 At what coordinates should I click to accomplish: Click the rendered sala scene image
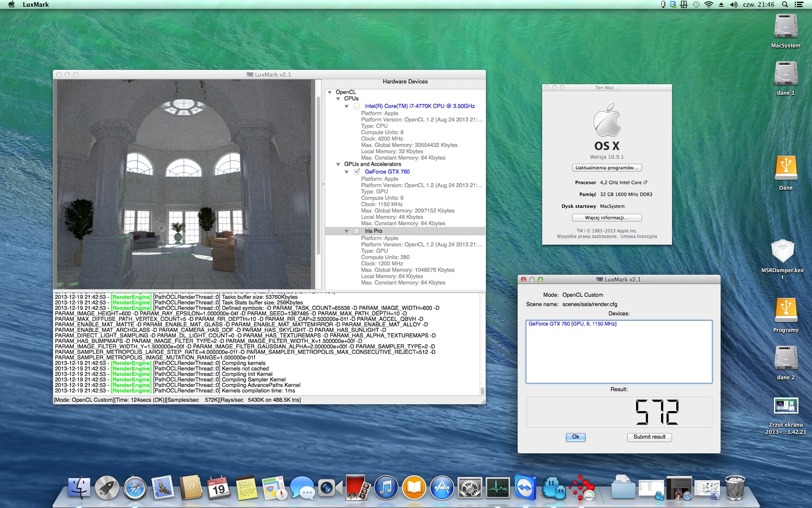[184, 185]
